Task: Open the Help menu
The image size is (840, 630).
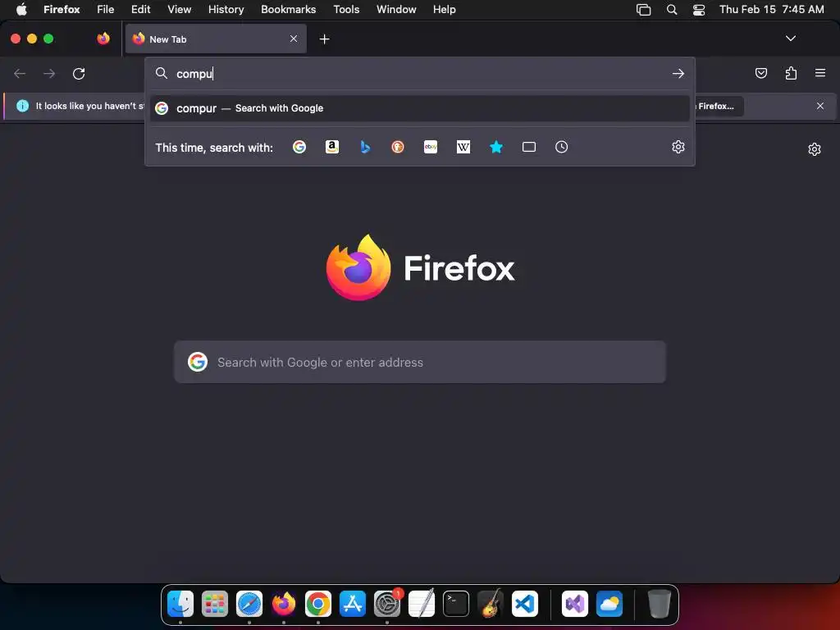Action: coord(444,9)
